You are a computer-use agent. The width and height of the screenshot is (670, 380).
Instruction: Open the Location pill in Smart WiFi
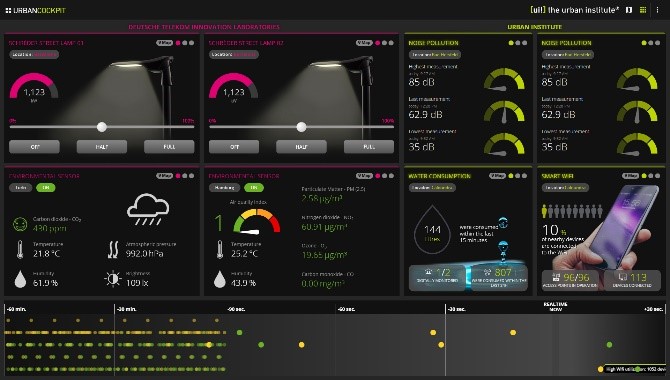(x=565, y=188)
